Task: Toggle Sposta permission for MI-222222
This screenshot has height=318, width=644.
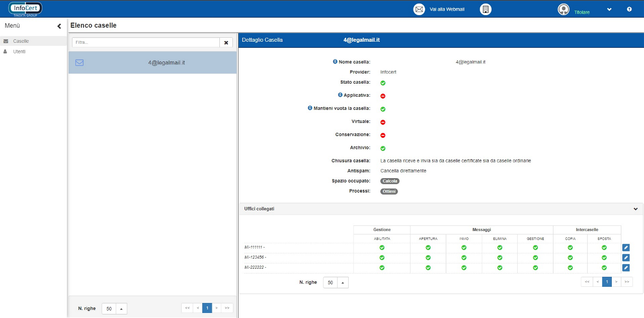Action: click(x=604, y=268)
